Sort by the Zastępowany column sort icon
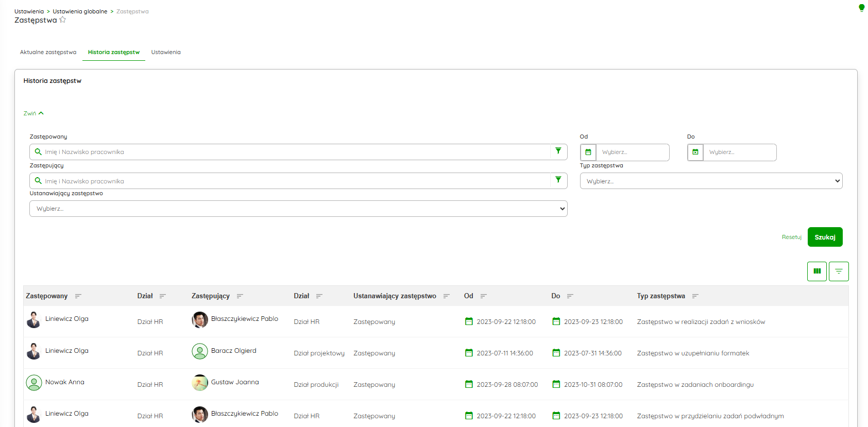The image size is (868, 427). point(78,296)
